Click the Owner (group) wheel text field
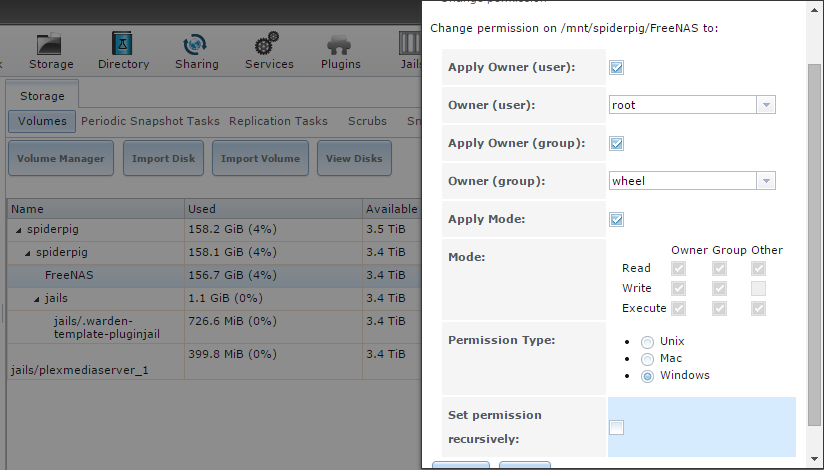The height and width of the screenshot is (470, 824). point(682,181)
